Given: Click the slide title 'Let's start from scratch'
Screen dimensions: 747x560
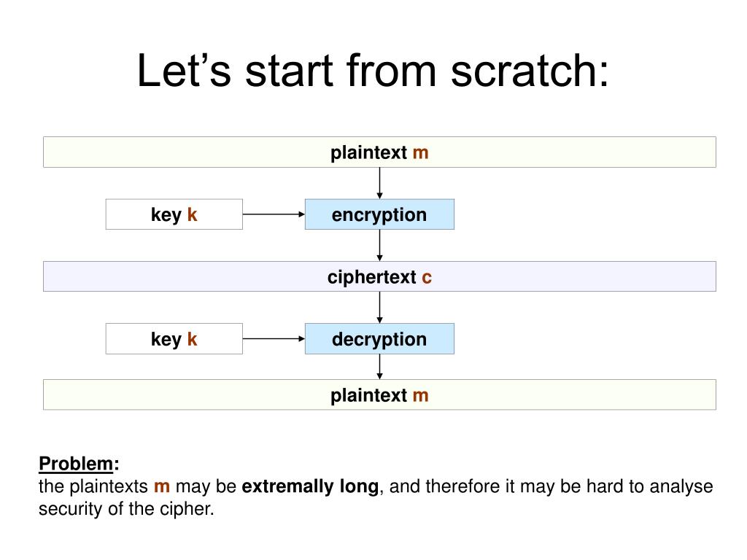Looking at the screenshot, I should [373, 71].
